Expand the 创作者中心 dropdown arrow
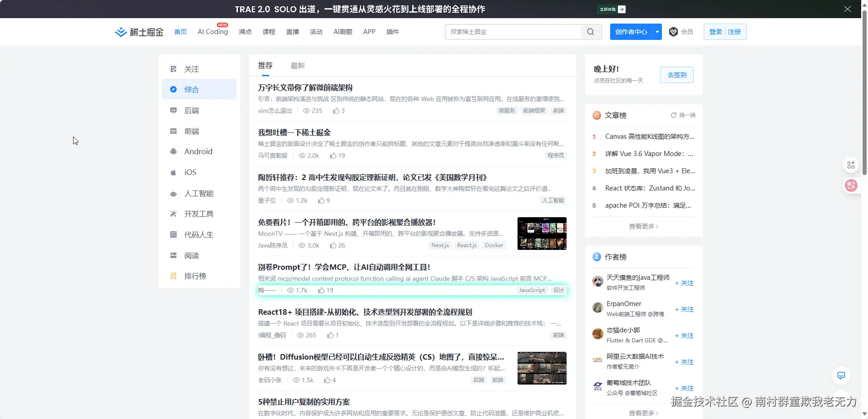Viewport: 868px width, 419px height. (x=657, y=32)
